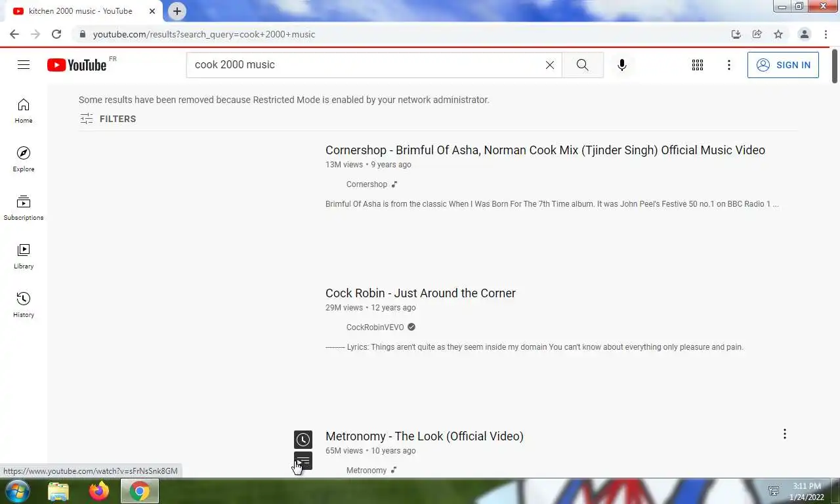This screenshot has width=840, height=504.
Task: Open Metronomy - The Look (Official Video)
Action: (x=425, y=436)
